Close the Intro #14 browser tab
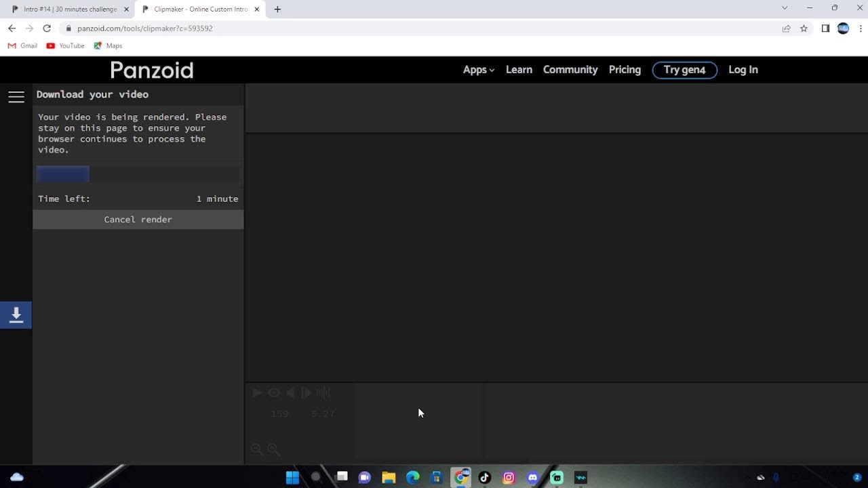The image size is (868, 488). tap(126, 9)
